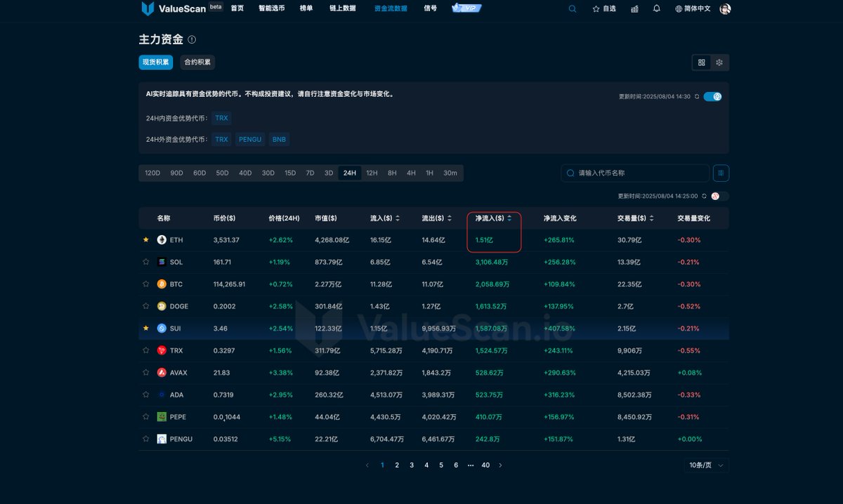The width and height of the screenshot is (843, 504).
Task: Click the TRX coin icon in table
Action: tap(162, 350)
